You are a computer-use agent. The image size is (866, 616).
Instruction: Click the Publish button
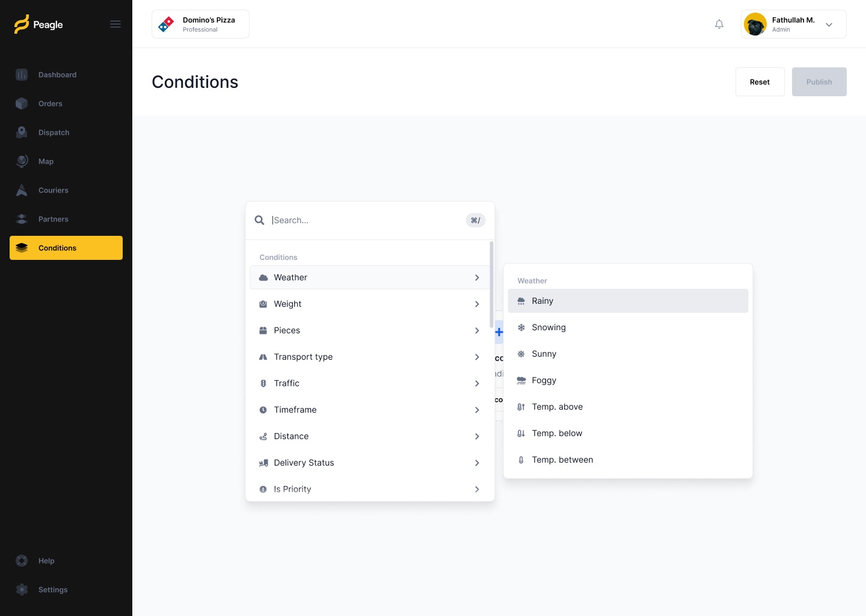point(819,82)
